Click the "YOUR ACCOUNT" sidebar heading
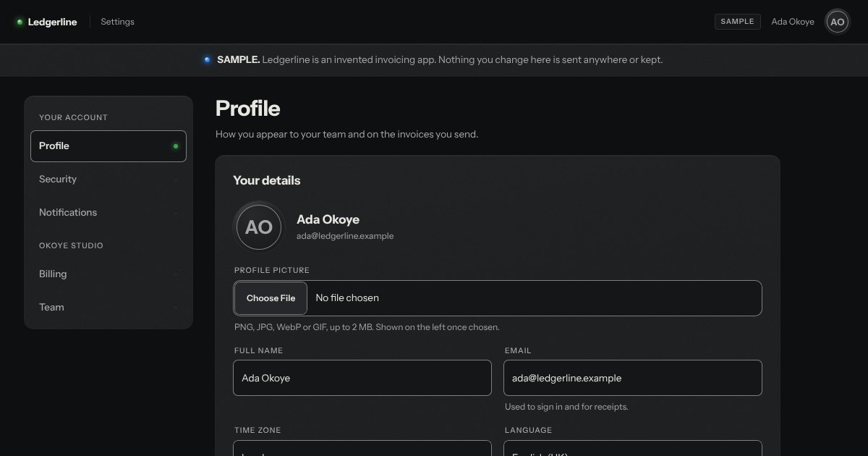 point(73,117)
